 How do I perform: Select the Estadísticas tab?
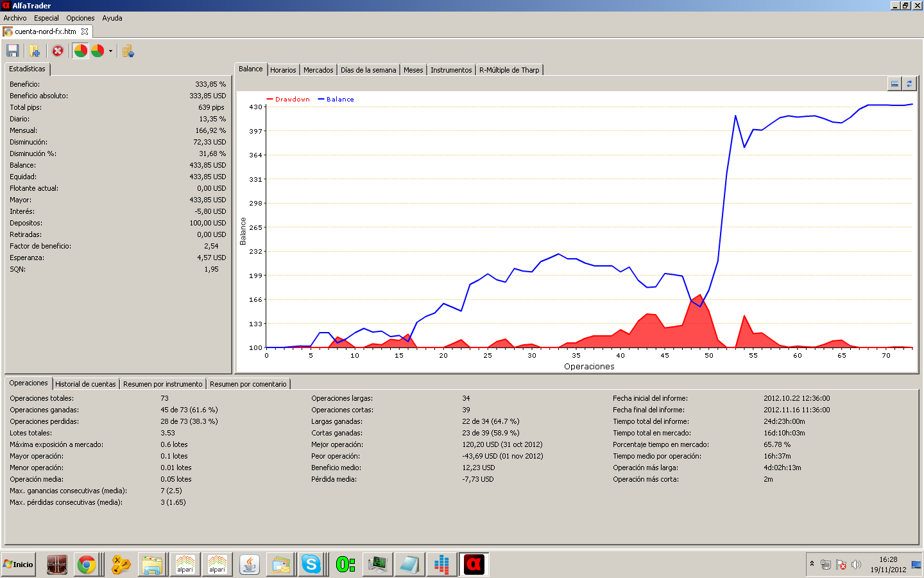click(x=28, y=69)
